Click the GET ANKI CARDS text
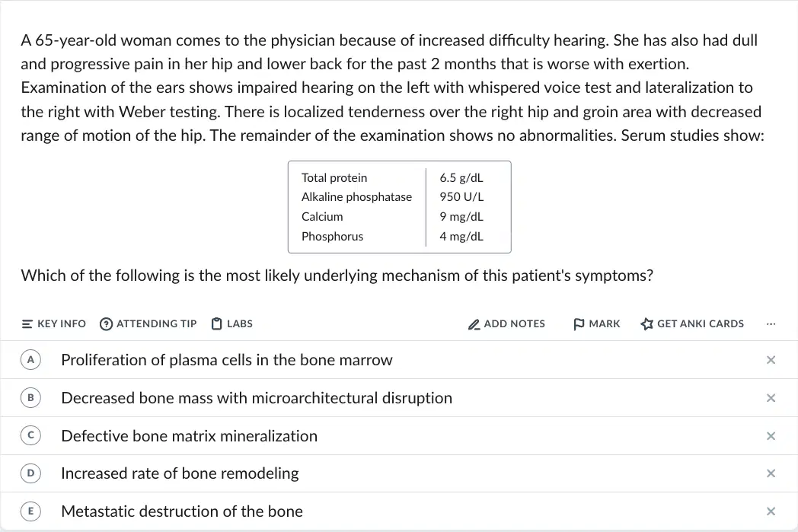The image size is (798, 532). [x=701, y=324]
